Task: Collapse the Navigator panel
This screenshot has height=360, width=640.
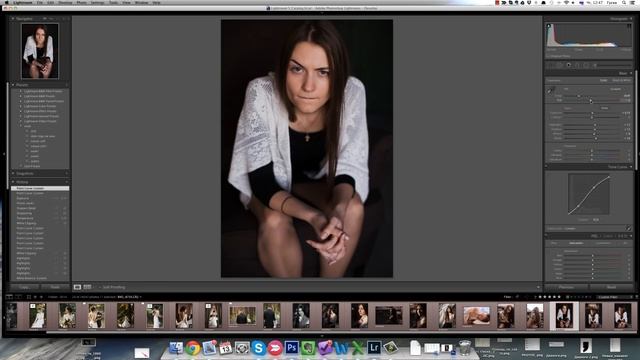Action: [x=13, y=19]
